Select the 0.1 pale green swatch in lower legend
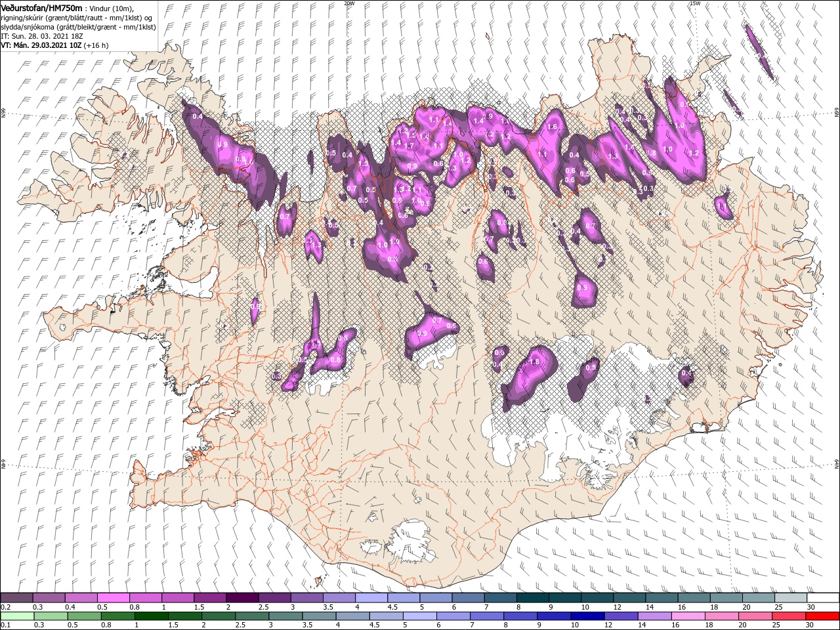This screenshot has width=840, height=630. coord(16,616)
